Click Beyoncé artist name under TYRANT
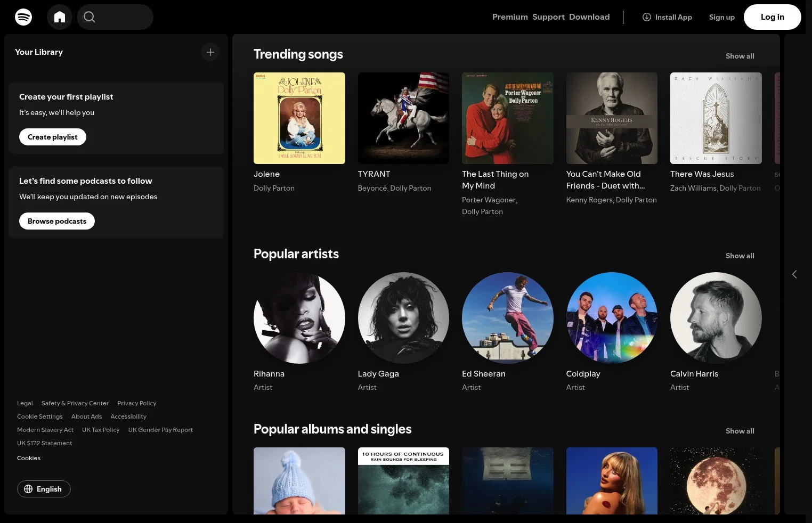The image size is (812, 523). [372, 188]
